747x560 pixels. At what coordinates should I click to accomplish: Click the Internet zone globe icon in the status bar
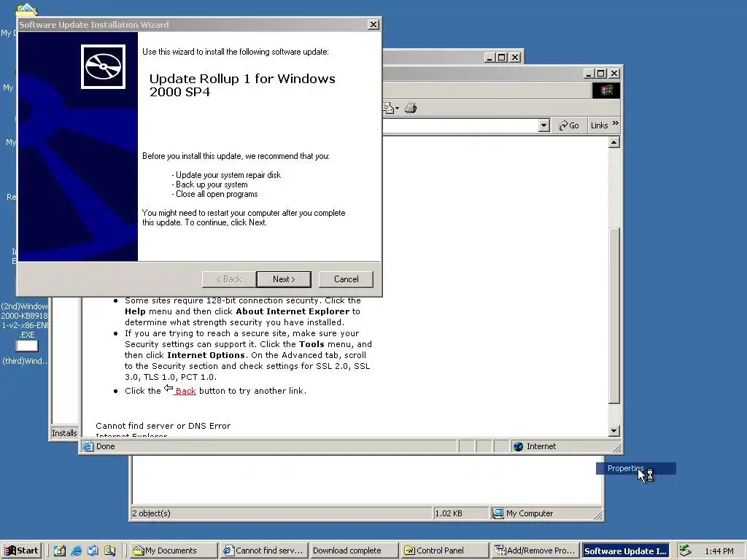point(519,446)
